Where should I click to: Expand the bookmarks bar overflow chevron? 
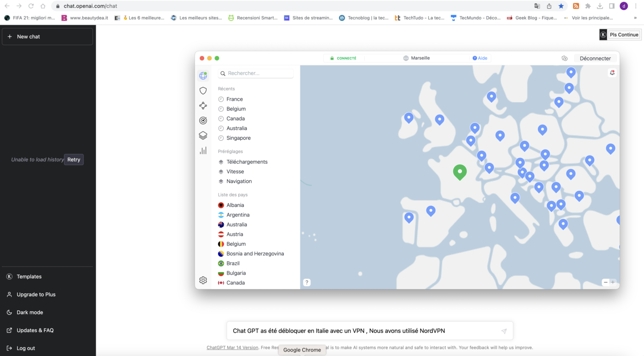(x=635, y=18)
